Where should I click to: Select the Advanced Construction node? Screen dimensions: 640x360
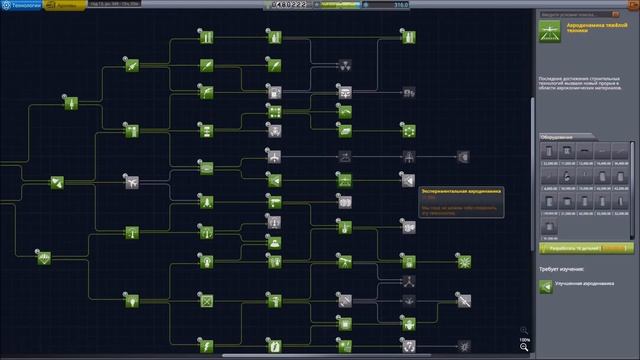point(207,131)
